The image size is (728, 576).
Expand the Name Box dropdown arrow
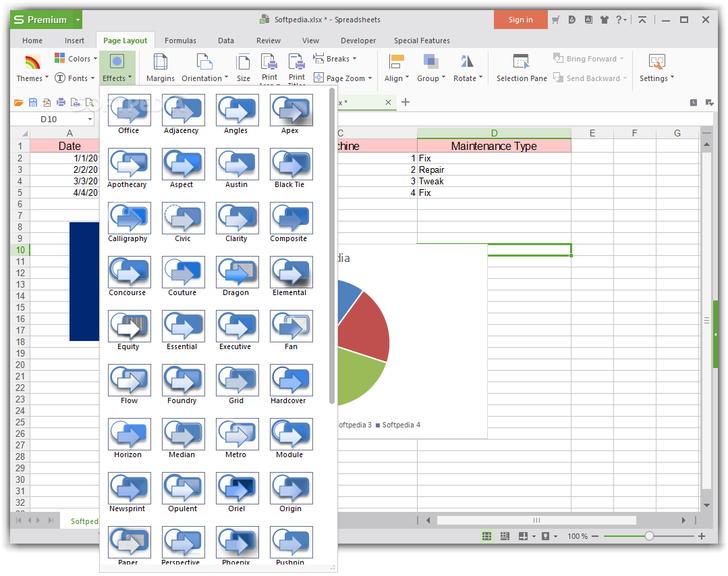(x=90, y=120)
